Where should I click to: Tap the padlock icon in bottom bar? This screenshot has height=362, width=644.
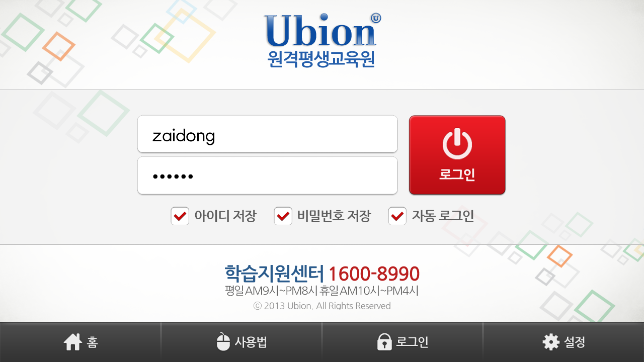point(384,342)
